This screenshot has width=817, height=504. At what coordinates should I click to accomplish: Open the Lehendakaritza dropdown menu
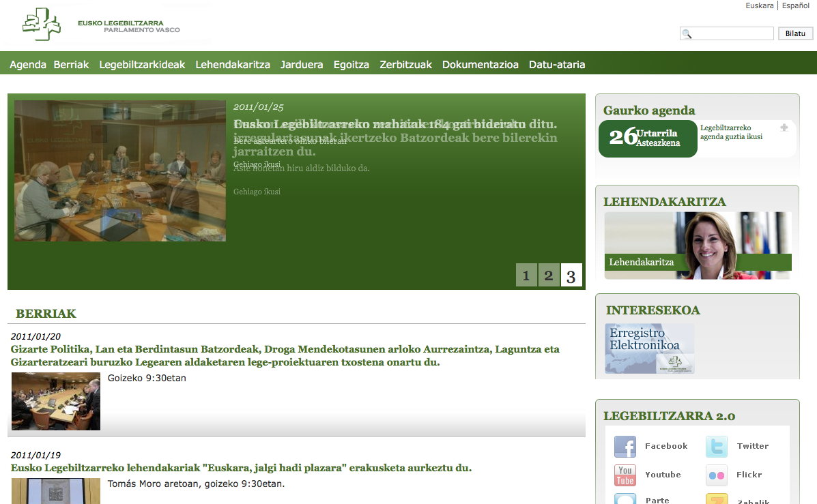235,64
